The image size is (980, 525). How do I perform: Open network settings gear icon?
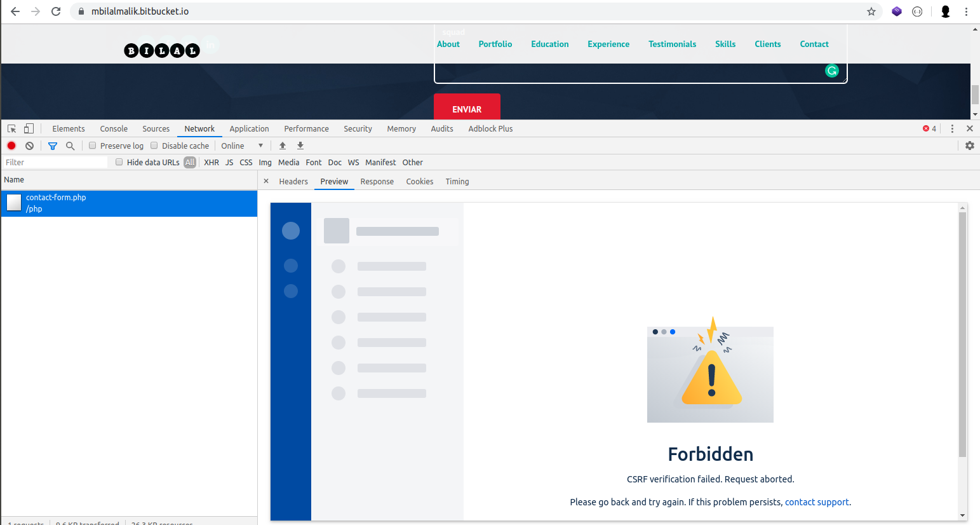(x=970, y=146)
